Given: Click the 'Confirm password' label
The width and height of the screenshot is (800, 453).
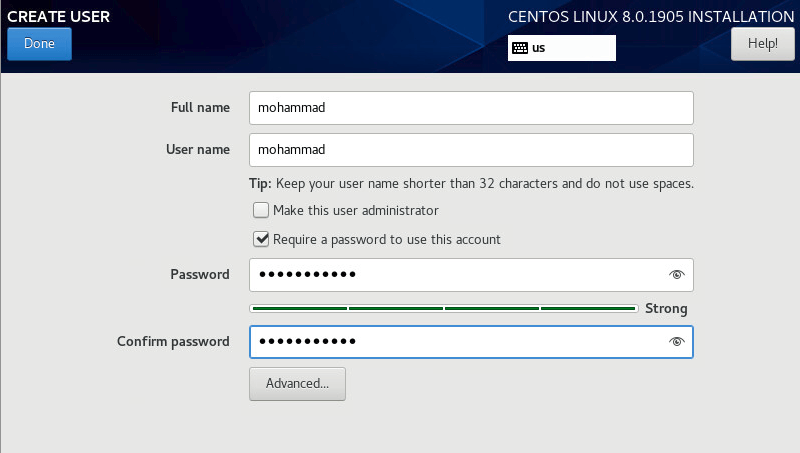Looking at the screenshot, I should [x=173, y=342].
